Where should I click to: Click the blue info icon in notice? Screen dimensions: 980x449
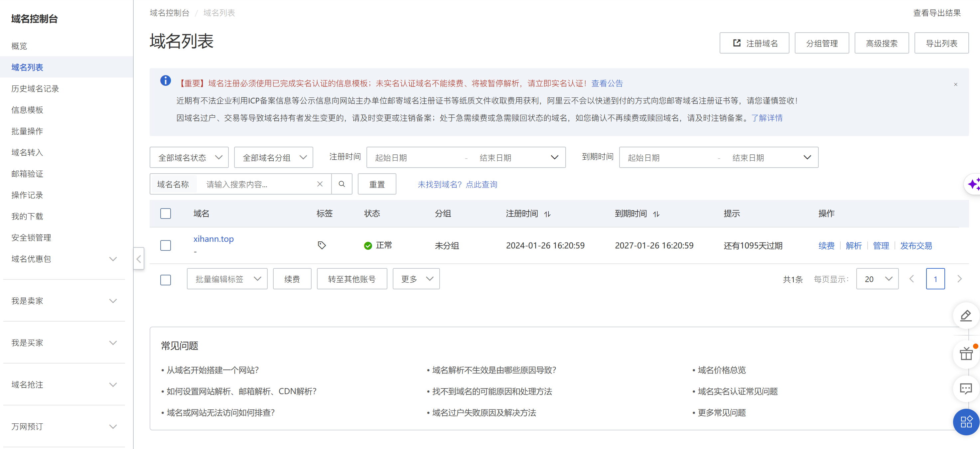[x=166, y=81]
